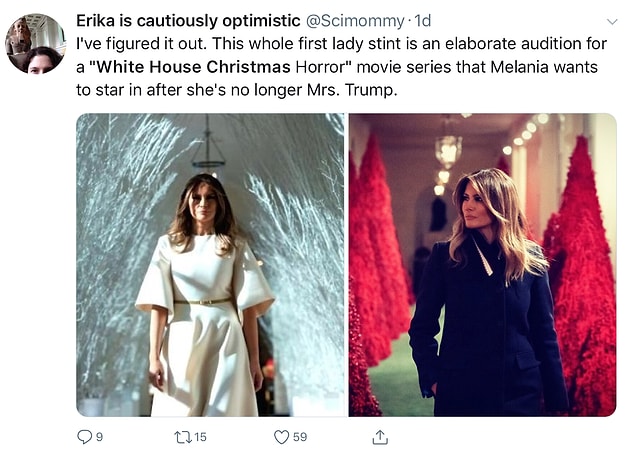This screenshot has width=635, height=453.
Task: Click the like count "59"
Action: coord(300,437)
